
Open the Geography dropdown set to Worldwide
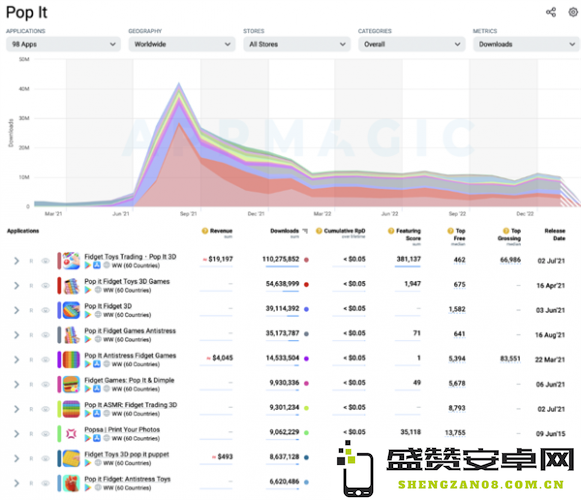pyautogui.click(x=182, y=44)
